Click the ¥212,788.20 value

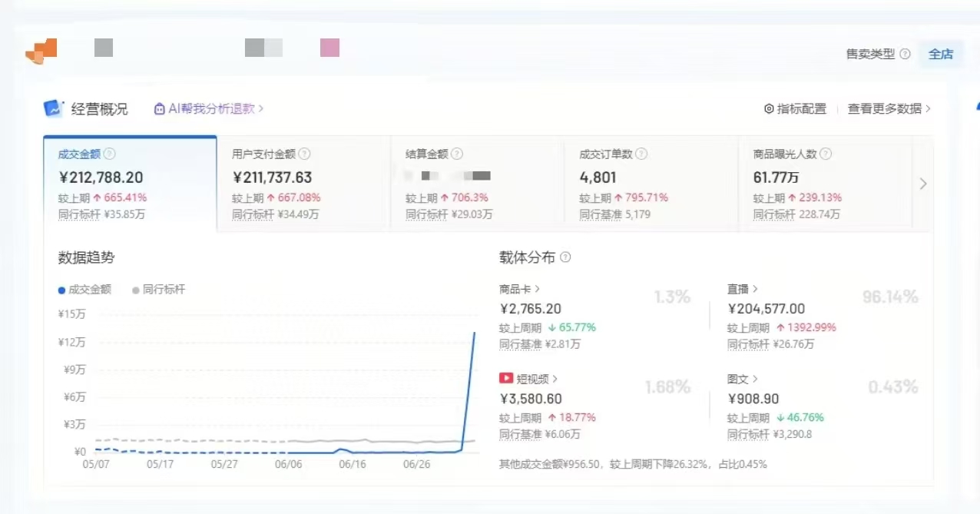coord(101,177)
